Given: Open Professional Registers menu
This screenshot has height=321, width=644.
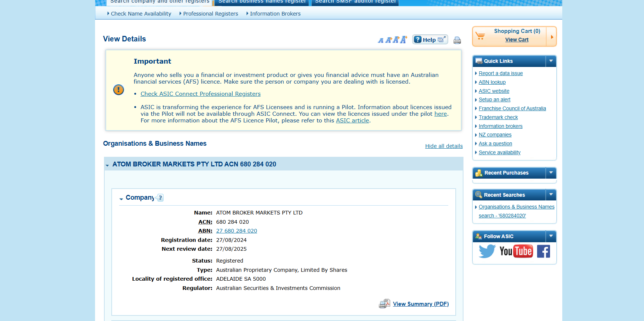Looking at the screenshot, I should coord(210,14).
